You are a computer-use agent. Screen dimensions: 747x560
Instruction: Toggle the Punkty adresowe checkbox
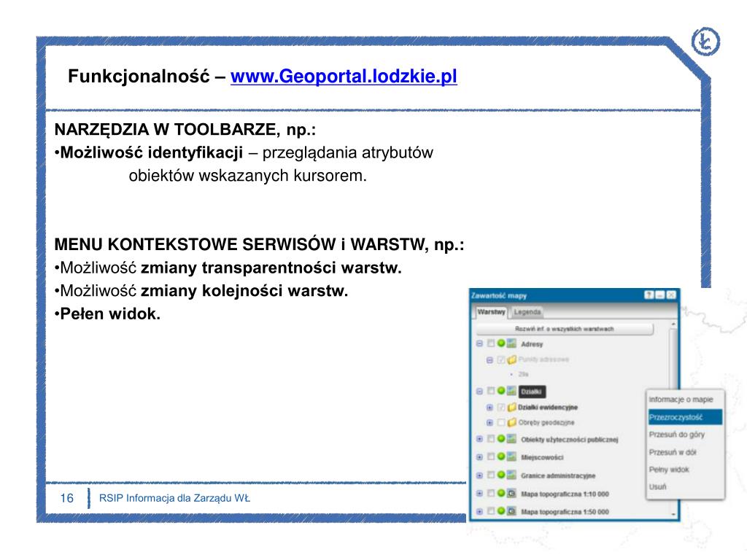[500, 359]
